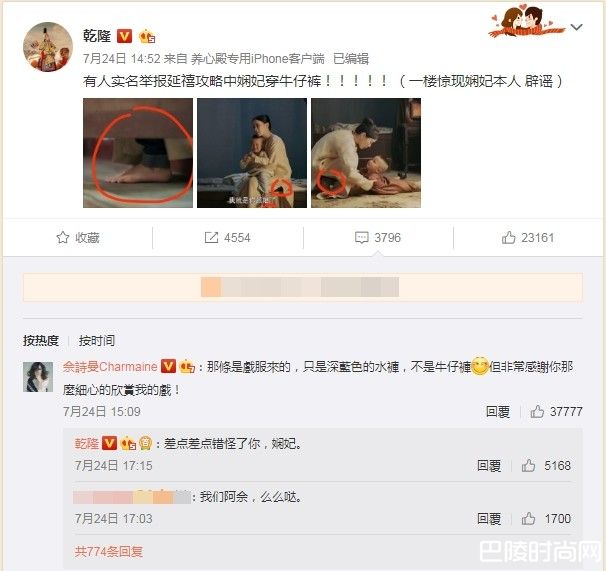Screen dimensions: 606x571
Task: Sort comments by 按时间
Action: [97, 341]
